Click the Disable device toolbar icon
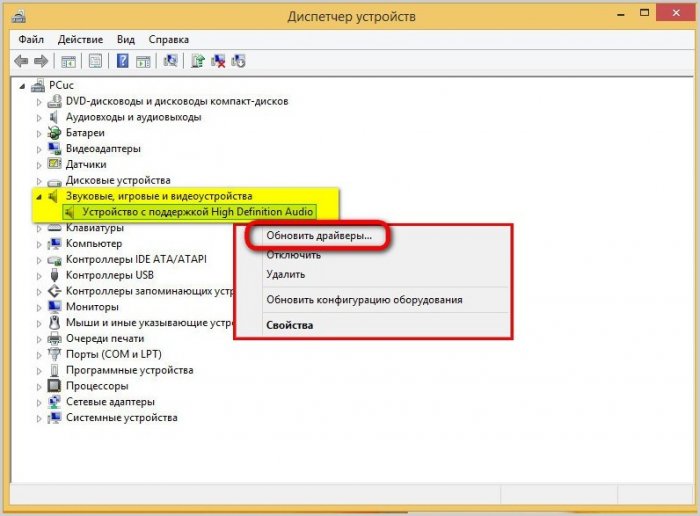700x516 pixels. click(238, 61)
